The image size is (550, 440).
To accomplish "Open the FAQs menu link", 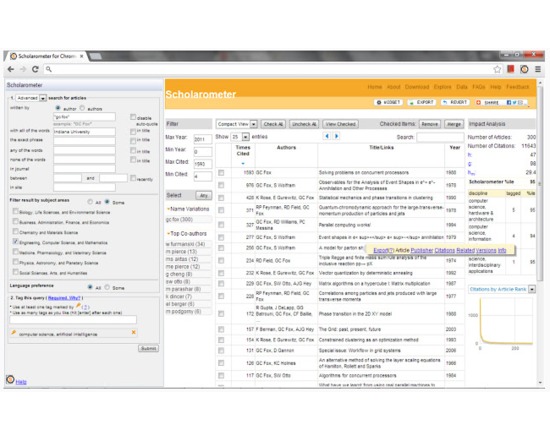I will pos(479,87).
